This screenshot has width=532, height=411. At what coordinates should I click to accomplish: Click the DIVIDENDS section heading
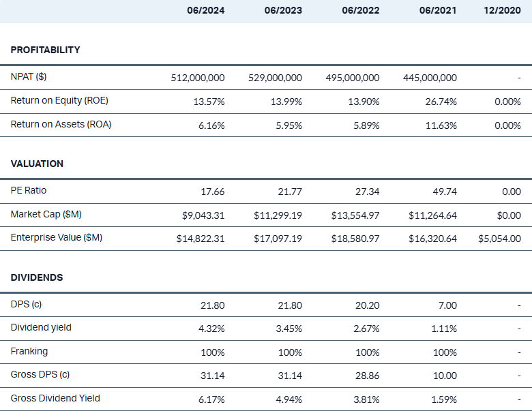pyautogui.click(x=37, y=277)
